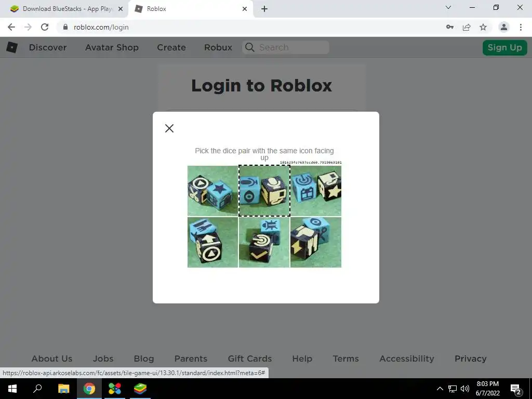The width and height of the screenshot is (532, 399).
Task: Open File Explorer from taskbar
Action: [63, 389]
